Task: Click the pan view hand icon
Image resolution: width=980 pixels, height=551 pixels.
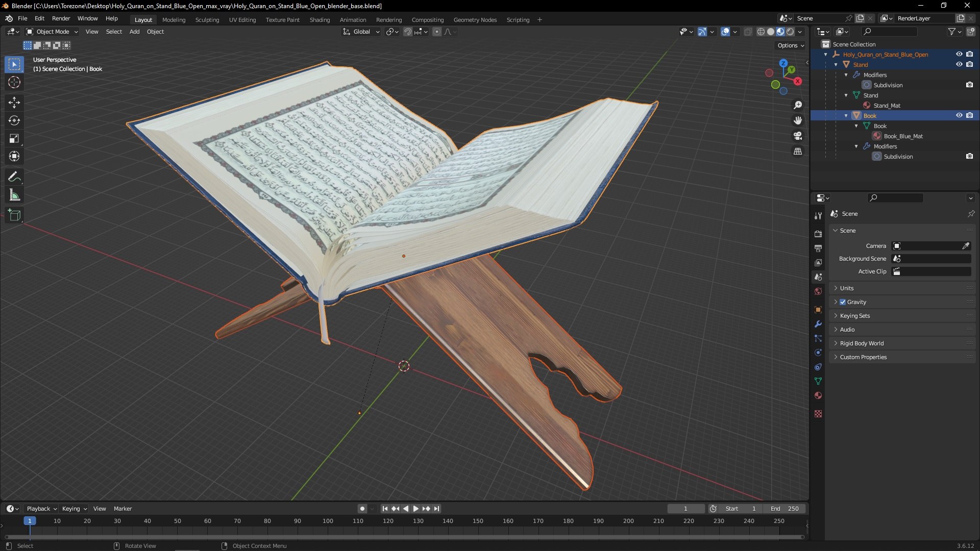Action: click(x=798, y=120)
